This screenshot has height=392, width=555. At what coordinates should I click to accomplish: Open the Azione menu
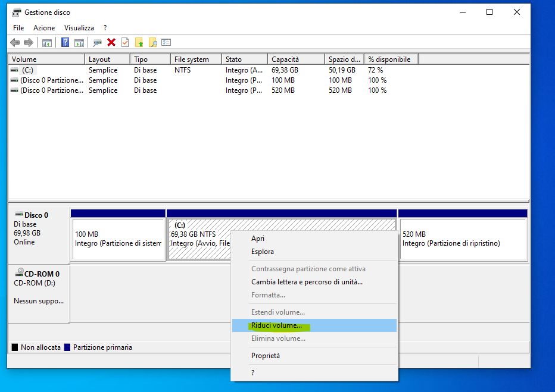tap(44, 28)
